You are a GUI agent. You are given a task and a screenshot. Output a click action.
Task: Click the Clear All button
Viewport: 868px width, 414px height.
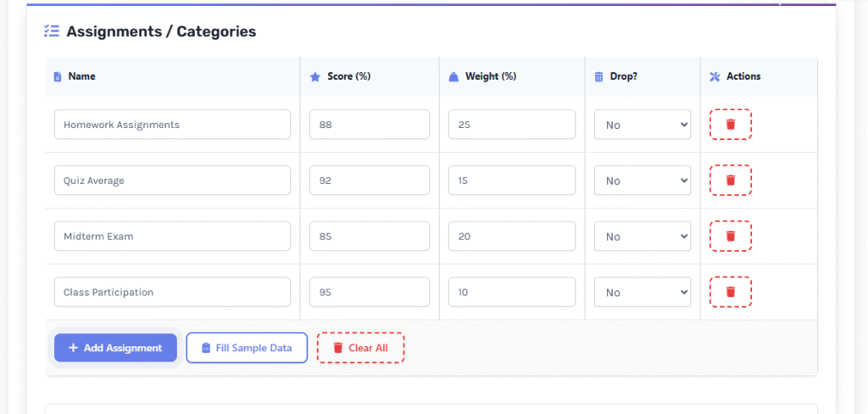click(360, 348)
